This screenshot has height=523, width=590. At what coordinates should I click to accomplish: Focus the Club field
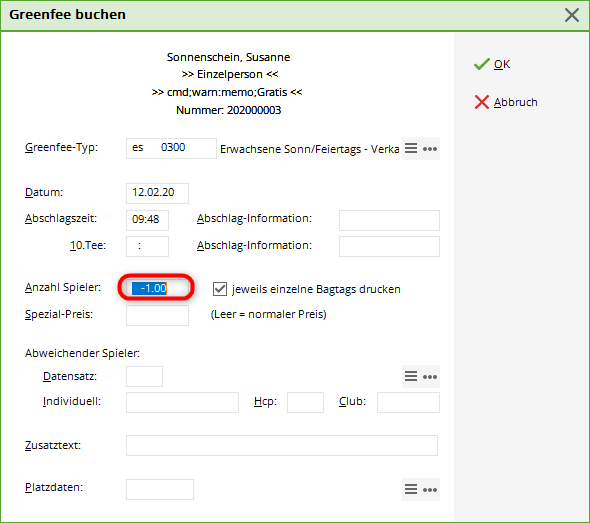point(408,403)
